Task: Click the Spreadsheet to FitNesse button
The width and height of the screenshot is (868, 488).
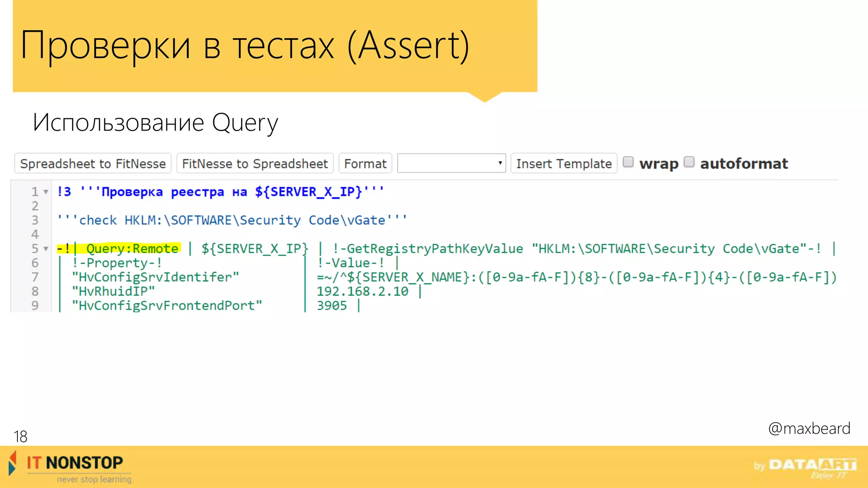Action: pyautogui.click(x=93, y=164)
